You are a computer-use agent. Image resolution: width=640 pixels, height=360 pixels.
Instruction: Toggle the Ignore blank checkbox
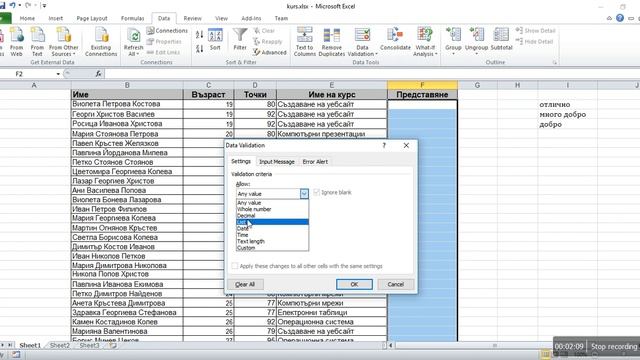click(316, 192)
